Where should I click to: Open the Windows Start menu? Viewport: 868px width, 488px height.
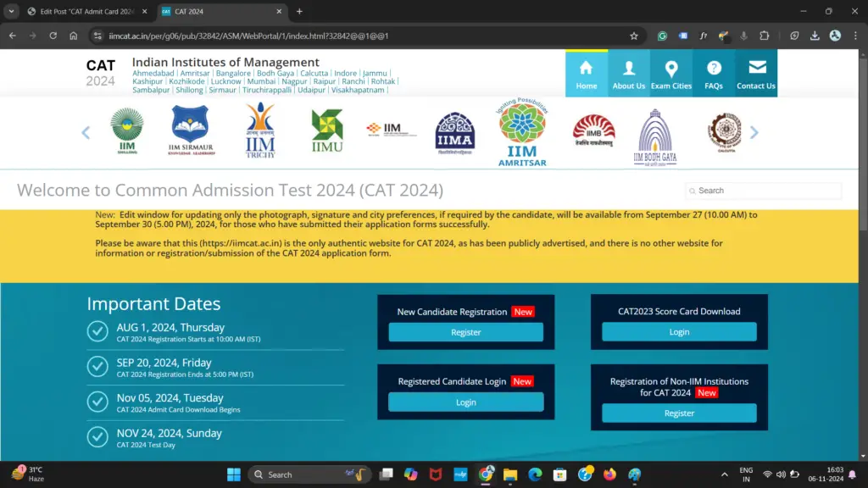234,474
